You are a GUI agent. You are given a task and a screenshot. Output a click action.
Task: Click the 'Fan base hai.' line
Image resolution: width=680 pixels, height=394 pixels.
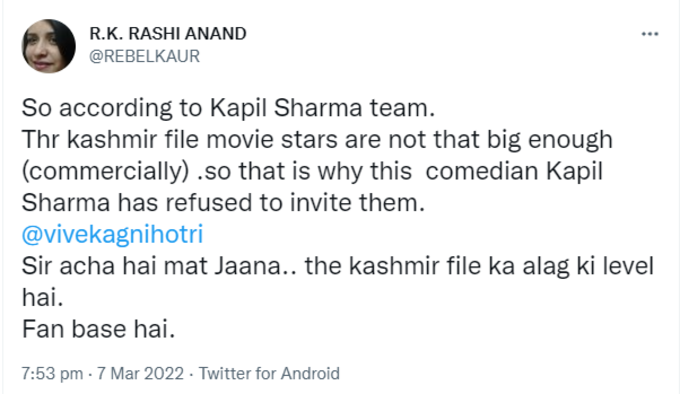[98, 329]
